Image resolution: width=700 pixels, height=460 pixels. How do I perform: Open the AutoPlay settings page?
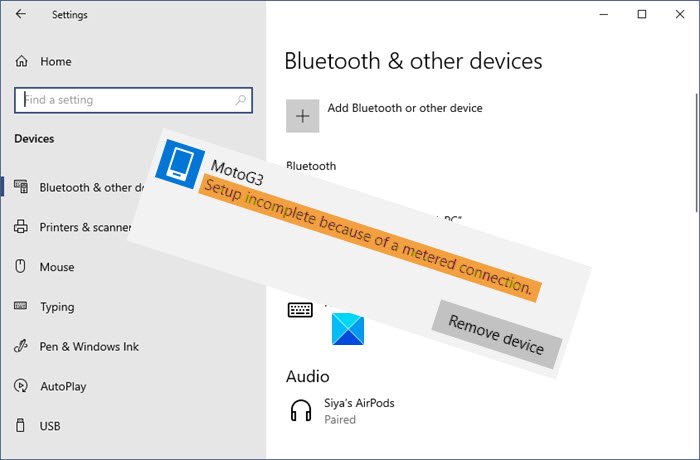[x=50, y=386]
